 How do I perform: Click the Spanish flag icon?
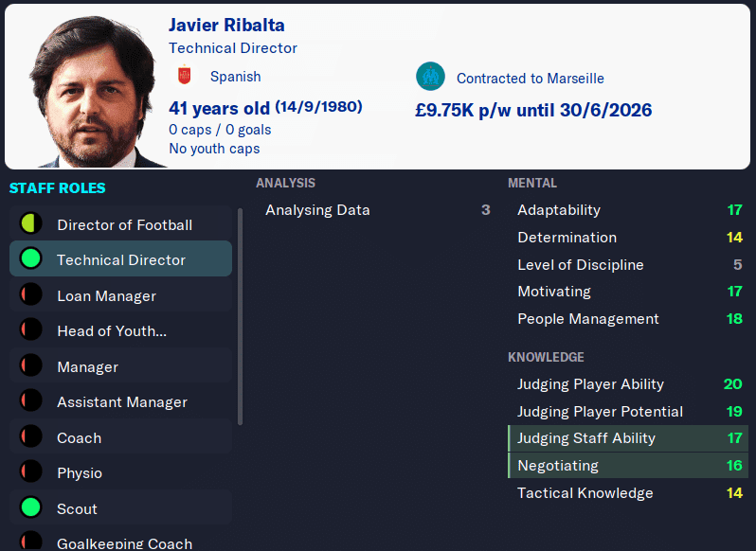(184, 76)
